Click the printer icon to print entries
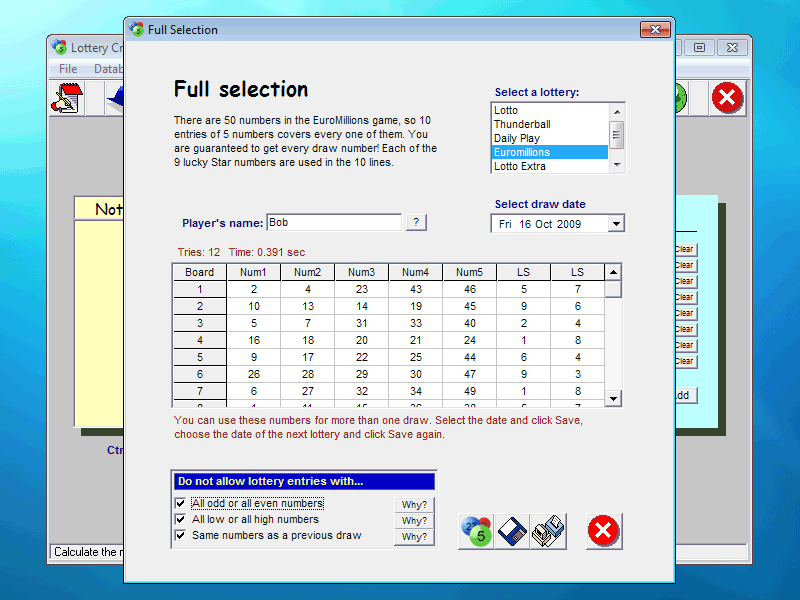The width and height of the screenshot is (800, 600). (548, 531)
